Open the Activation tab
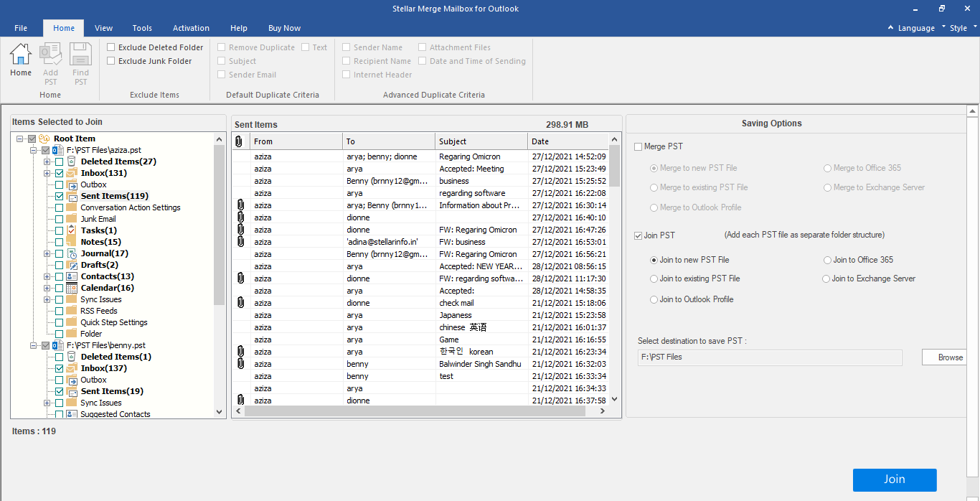Image resolution: width=980 pixels, height=501 pixels. point(191,28)
